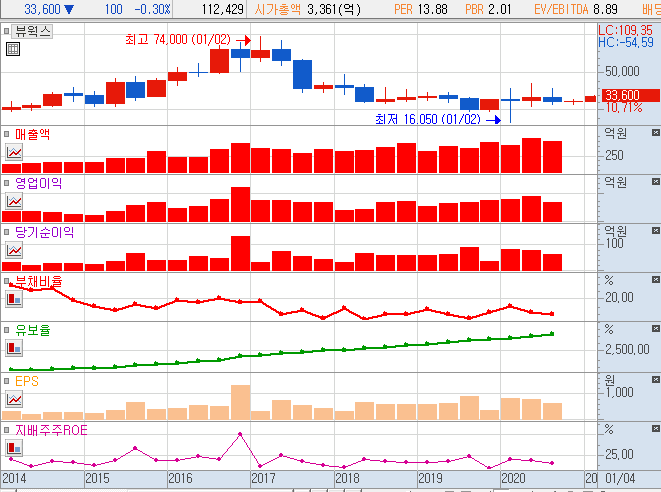Select the 매출액 indicator label

tap(32, 134)
